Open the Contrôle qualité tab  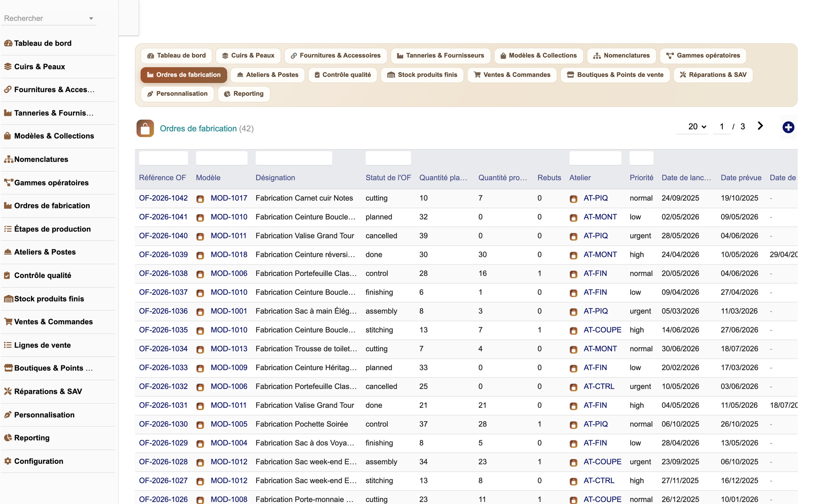coord(343,75)
